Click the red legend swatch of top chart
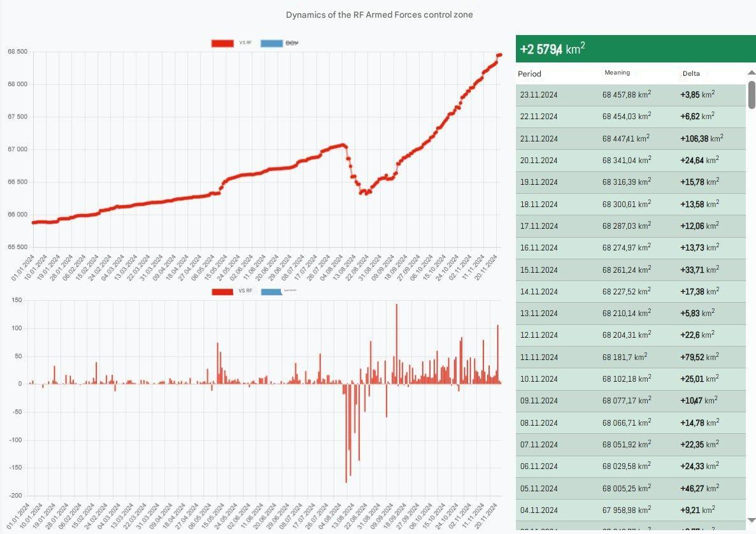The image size is (756, 534). [x=222, y=43]
